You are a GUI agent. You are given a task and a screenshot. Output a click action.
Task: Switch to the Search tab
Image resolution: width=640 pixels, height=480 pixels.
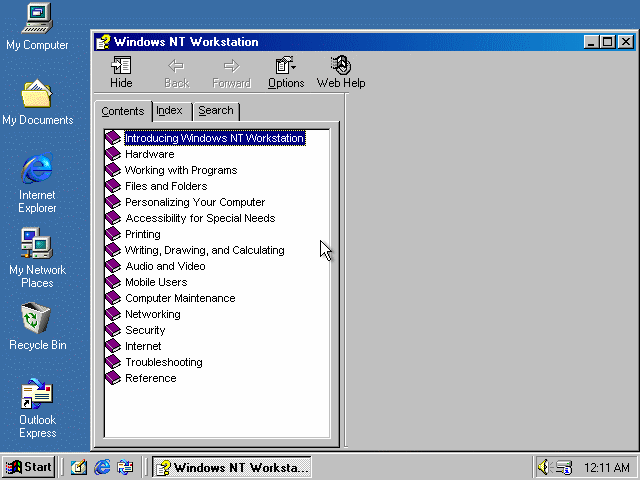[216, 111]
